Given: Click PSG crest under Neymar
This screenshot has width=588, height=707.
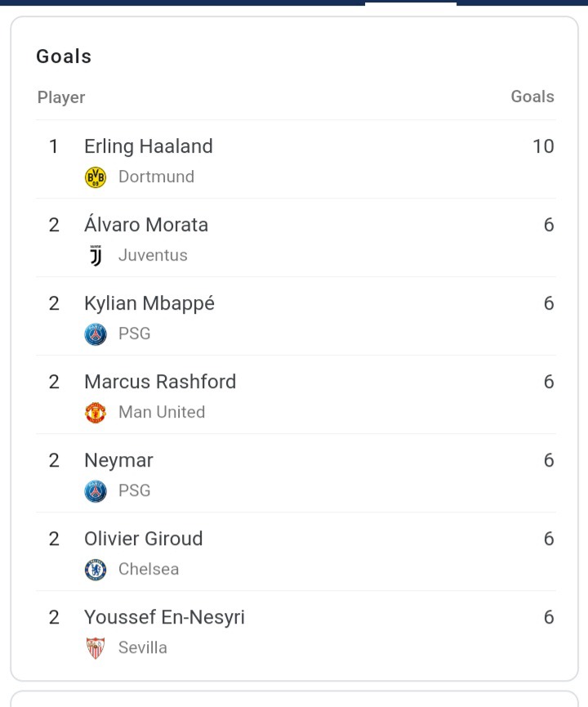Looking at the screenshot, I should point(96,491).
